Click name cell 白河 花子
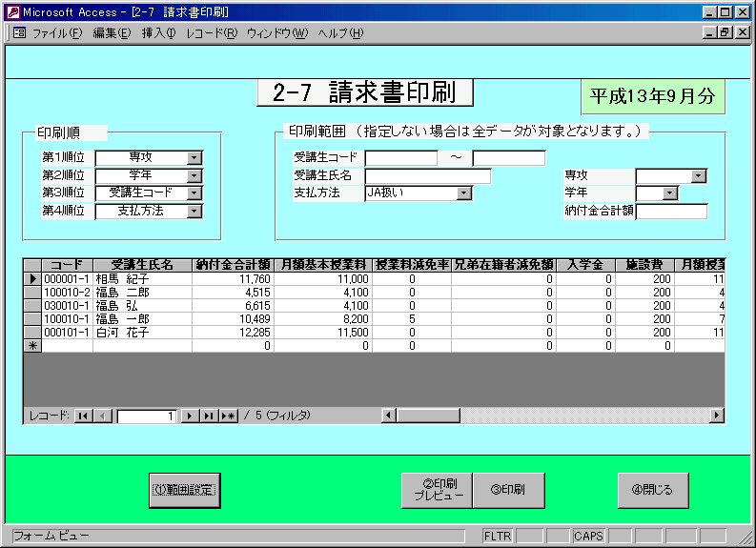Screen dimensions: 756x548 pos(142,332)
